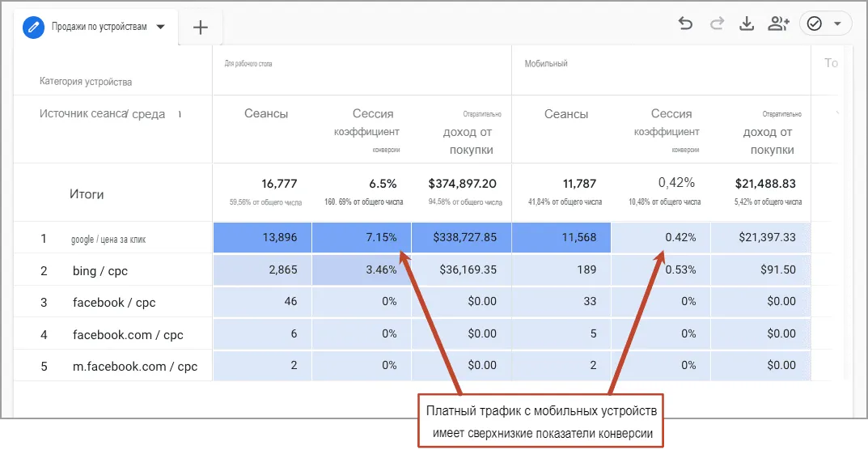This screenshot has height=467, width=868.
Task: Click mobile Сессия коэффициент конверсии header
Action: click(x=667, y=131)
